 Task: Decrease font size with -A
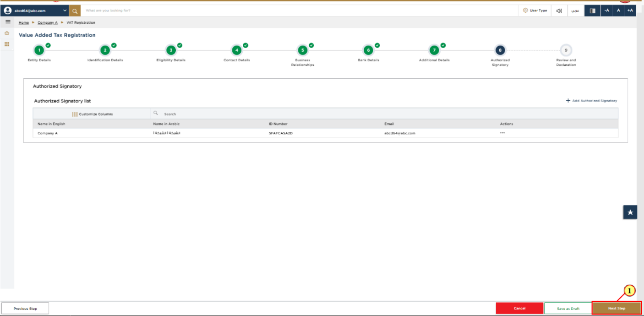click(606, 11)
